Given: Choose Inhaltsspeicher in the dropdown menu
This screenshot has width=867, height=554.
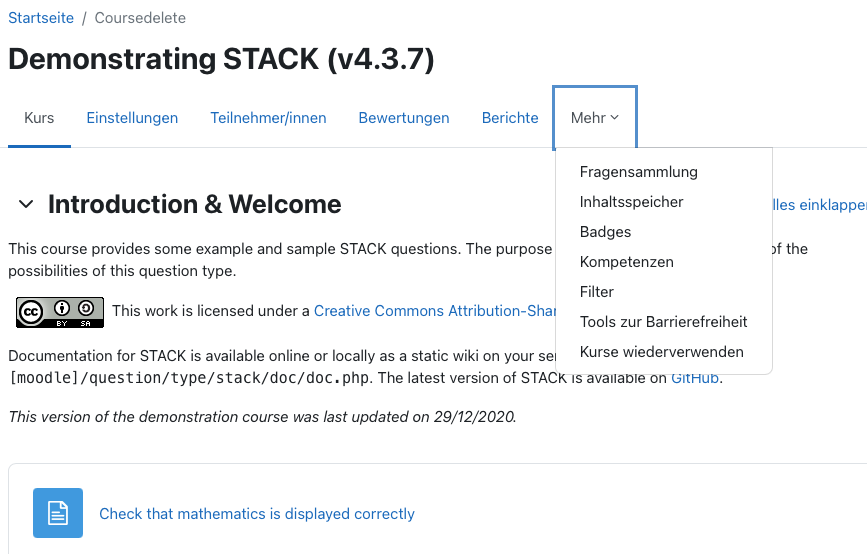Looking at the screenshot, I should pos(631,202).
